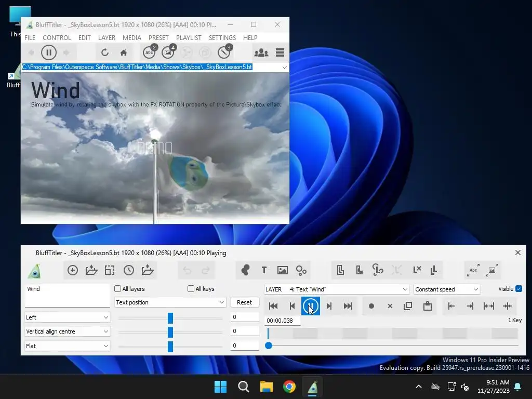The width and height of the screenshot is (532, 399).
Task: Open the FILE menu
Action: (x=30, y=37)
